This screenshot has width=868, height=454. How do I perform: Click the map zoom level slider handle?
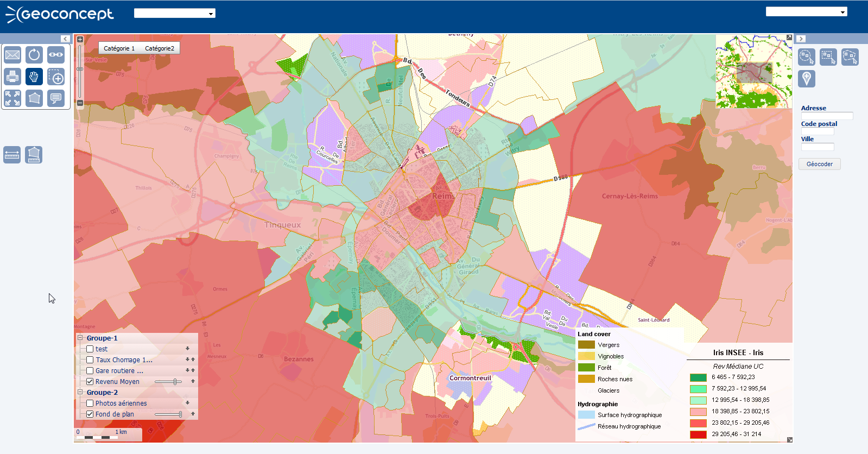point(80,69)
